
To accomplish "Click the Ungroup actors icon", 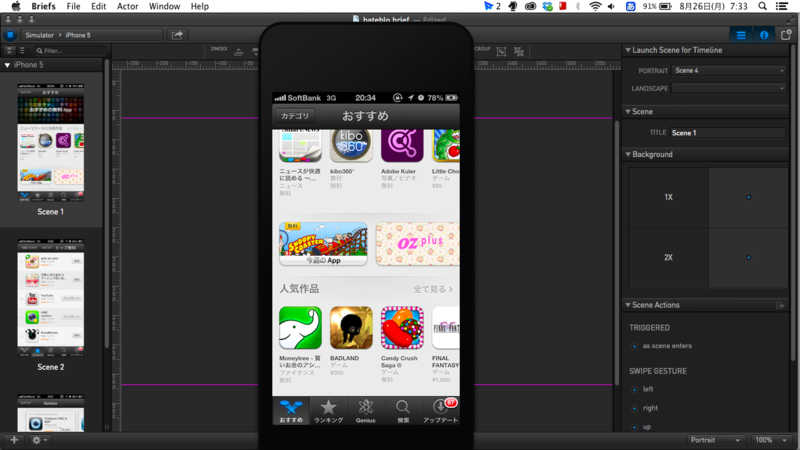I will tap(519, 51).
